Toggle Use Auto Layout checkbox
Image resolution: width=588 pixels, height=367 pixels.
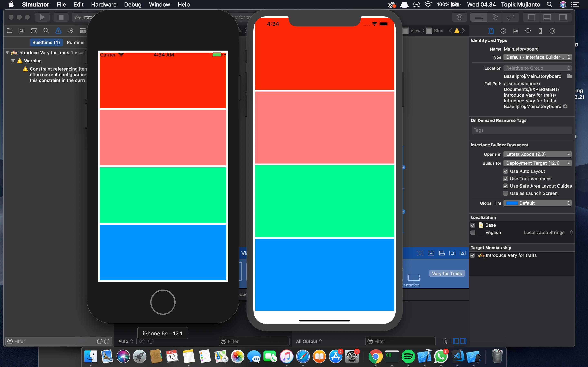pyautogui.click(x=506, y=171)
